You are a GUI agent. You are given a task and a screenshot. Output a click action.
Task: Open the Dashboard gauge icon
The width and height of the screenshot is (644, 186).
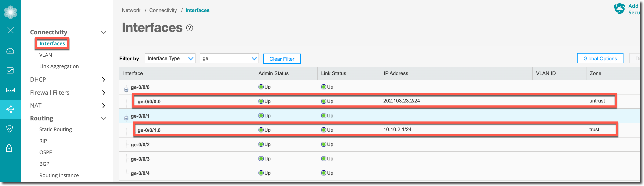pos(10,51)
